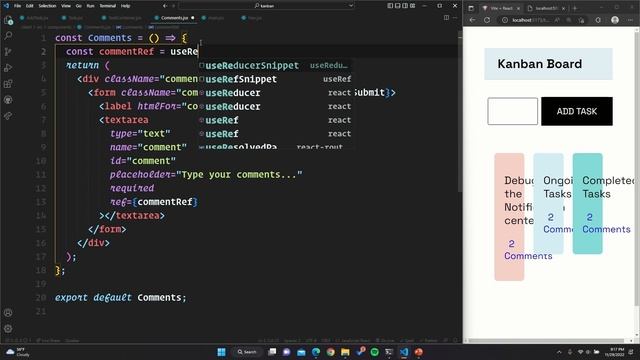Click the site information icon in address bar

pyautogui.click(x=505, y=20)
